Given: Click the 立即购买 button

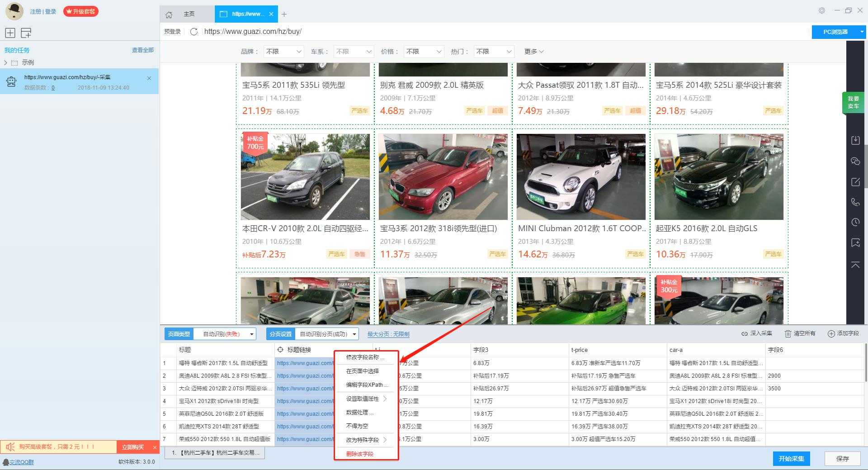Looking at the screenshot, I should (133, 447).
